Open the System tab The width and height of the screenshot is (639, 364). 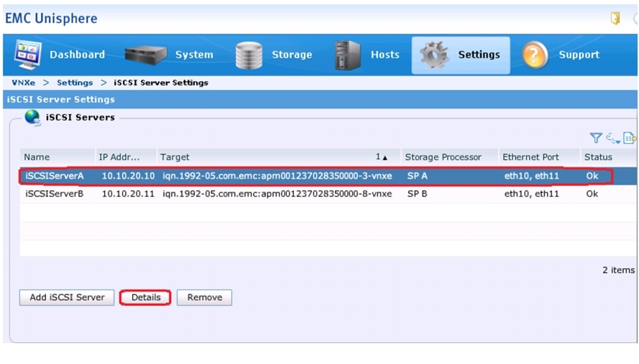pos(194,55)
